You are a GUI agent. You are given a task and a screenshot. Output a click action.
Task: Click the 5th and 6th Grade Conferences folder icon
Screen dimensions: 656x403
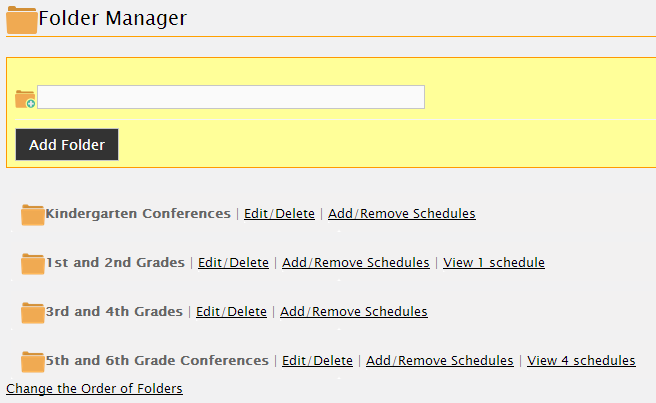pos(33,362)
